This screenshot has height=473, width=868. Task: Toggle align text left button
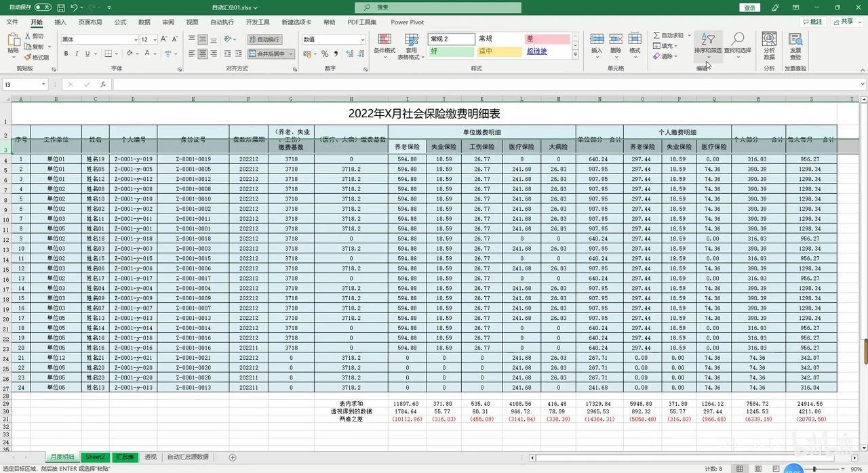tap(192, 54)
